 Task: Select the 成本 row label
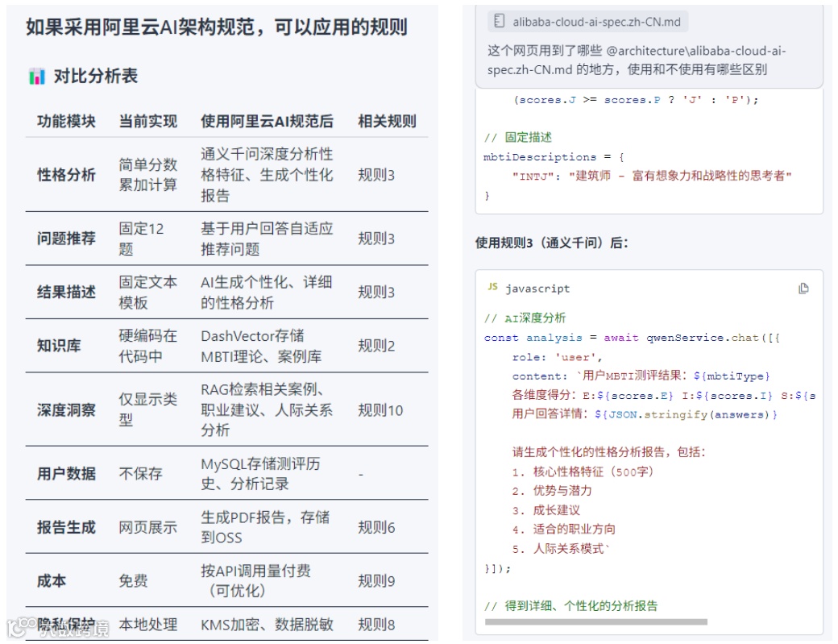[x=52, y=581]
